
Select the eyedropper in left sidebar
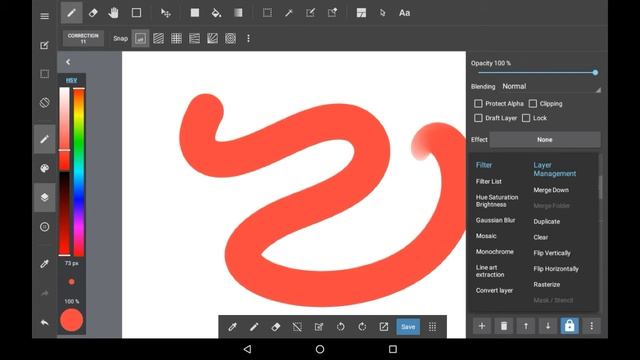click(x=44, y=264)
